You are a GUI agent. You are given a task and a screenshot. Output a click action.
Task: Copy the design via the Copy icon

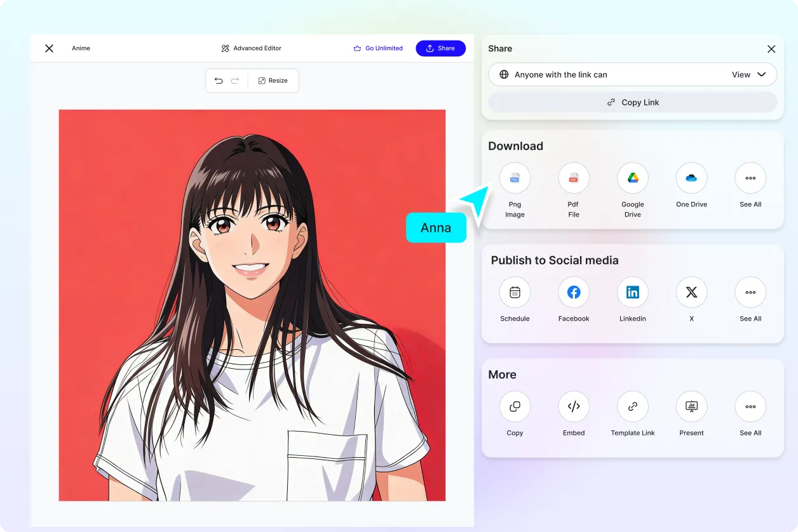coord(515,406)
